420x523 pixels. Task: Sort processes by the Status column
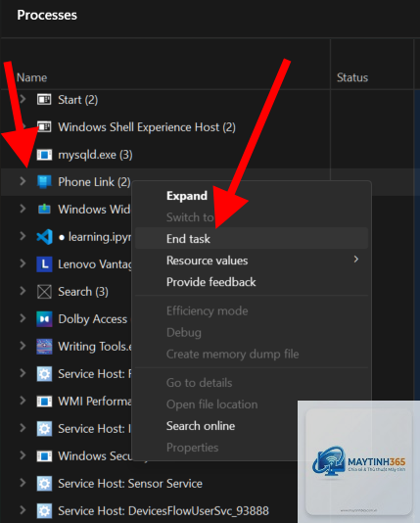pyautogui.click(x=352, y=77)
